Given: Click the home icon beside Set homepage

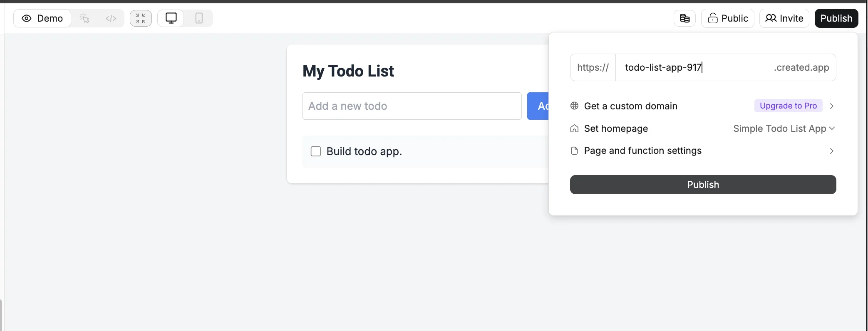Looking at the screenshot, I should pos(574,128).
